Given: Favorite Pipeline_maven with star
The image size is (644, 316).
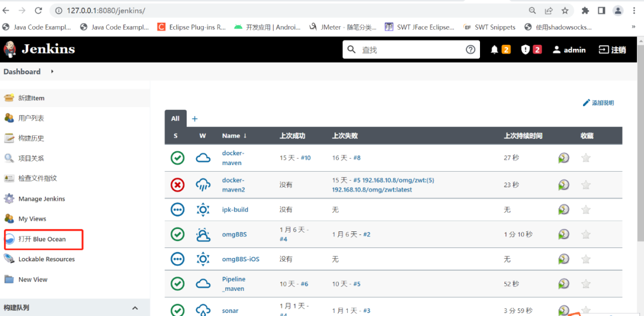Looking at the screenshot, I should (586, 284).
